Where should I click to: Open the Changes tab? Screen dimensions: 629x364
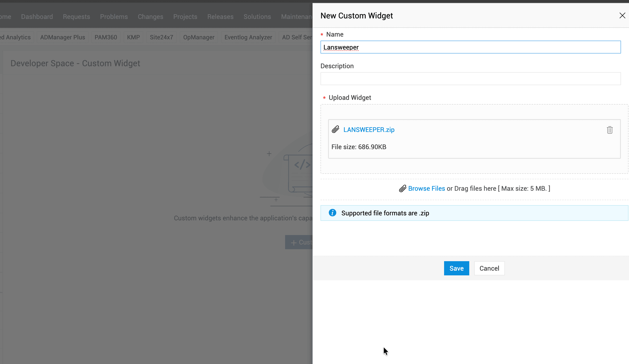150,17
